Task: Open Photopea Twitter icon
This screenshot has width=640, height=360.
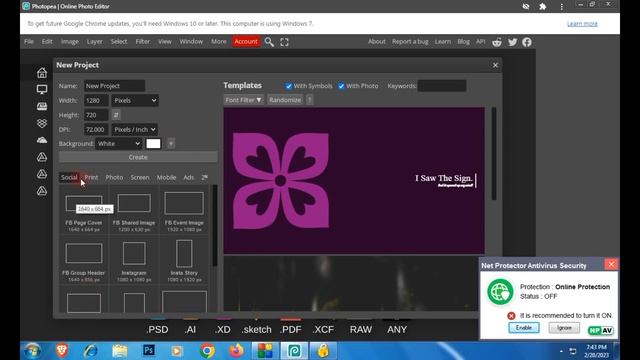Action: pyautogui.click(x=512, y=42)
